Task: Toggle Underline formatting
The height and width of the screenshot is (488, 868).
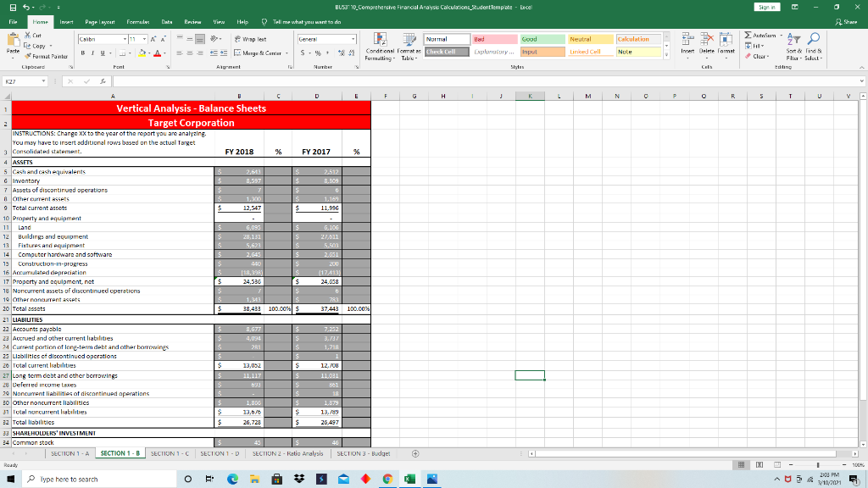Action: pos(103,53)
